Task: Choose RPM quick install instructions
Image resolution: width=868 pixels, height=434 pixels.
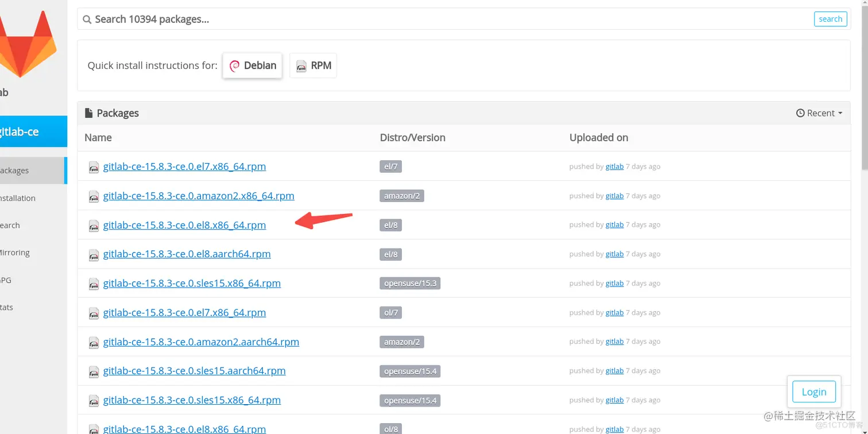Action: coord(313,65)
